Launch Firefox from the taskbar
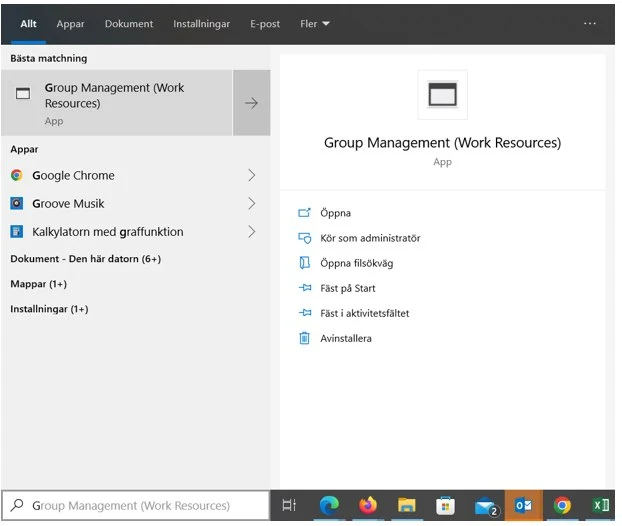 coord(368,505)
